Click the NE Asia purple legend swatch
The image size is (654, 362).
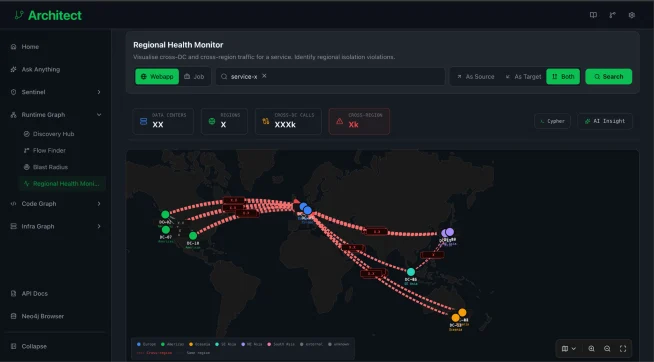click(243, 344)
